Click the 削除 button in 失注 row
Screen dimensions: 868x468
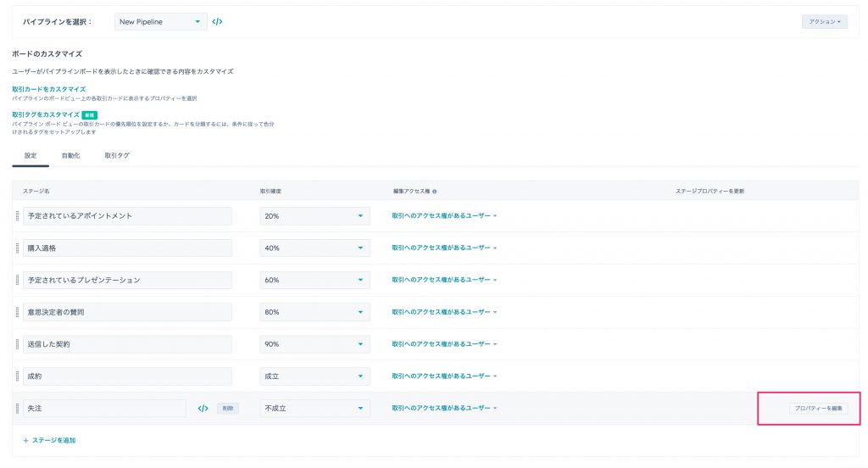click(x=227, y=409)
